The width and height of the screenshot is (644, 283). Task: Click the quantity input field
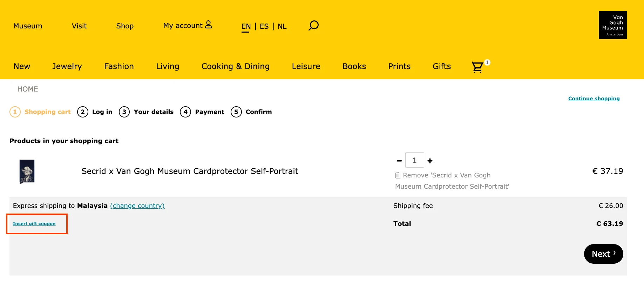point(415,160)
